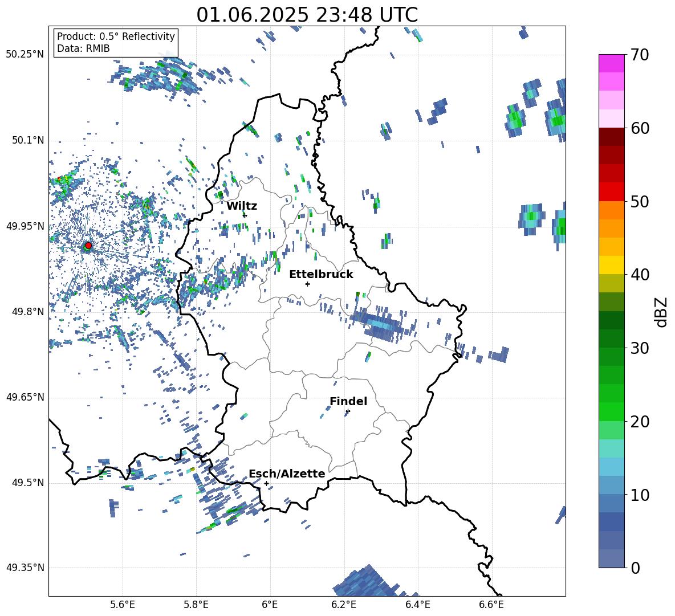This screenshot has height=616, width=675.
Task: Click the Wiltz station cross marker
Action: click(245, 215)
